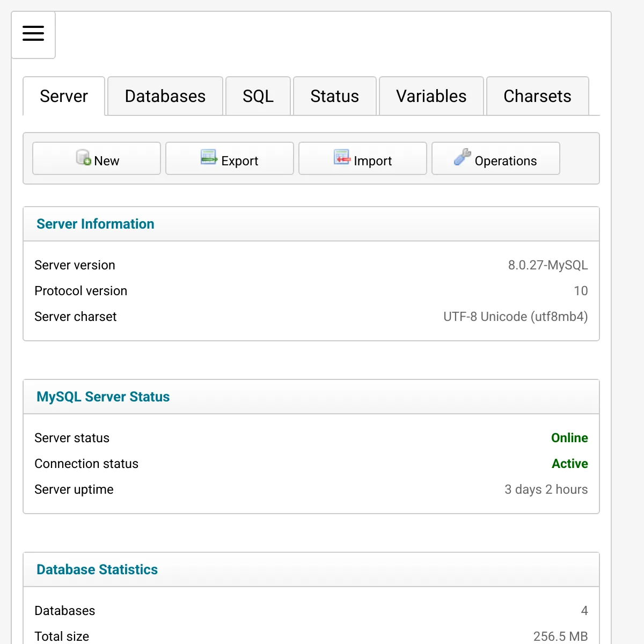Click the Import table icon
The width and height of the screenshot is (644, 644).
click(342, 157)
